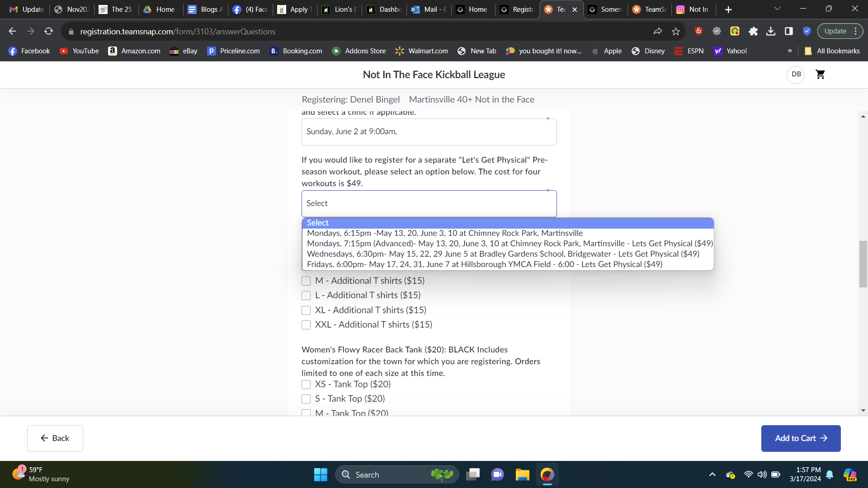Click the Add to Cart button
The width and height of the screenshot is (868, 488).
(801, 438)
